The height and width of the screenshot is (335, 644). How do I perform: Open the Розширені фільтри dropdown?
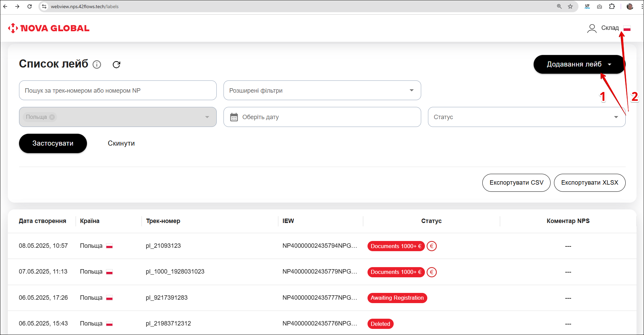pos(322,90)
